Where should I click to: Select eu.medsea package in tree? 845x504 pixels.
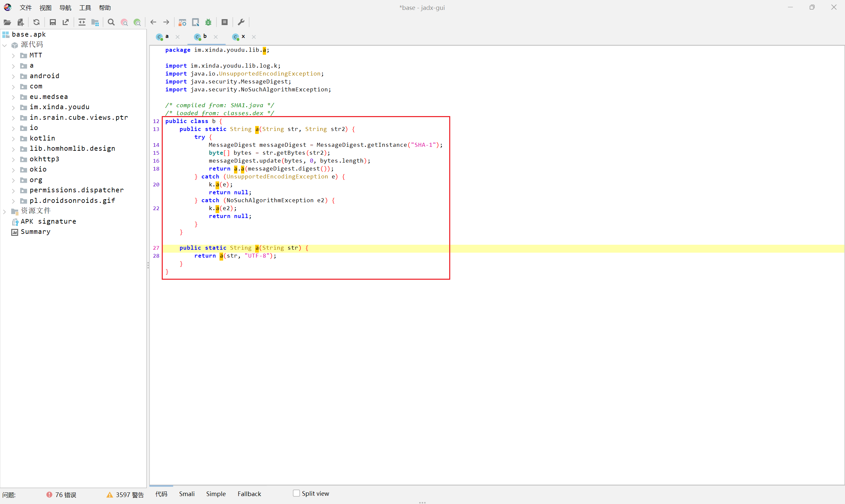tap(49, 97)
